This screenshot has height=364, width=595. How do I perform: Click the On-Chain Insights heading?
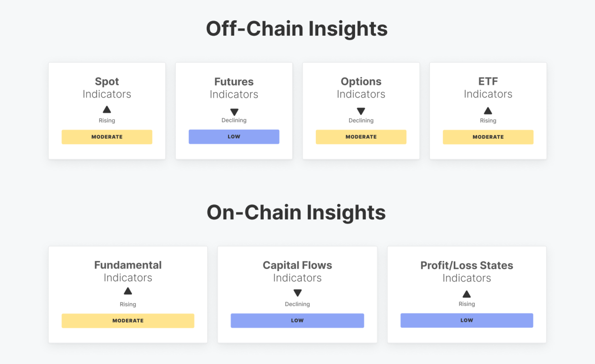click(297, 212)
